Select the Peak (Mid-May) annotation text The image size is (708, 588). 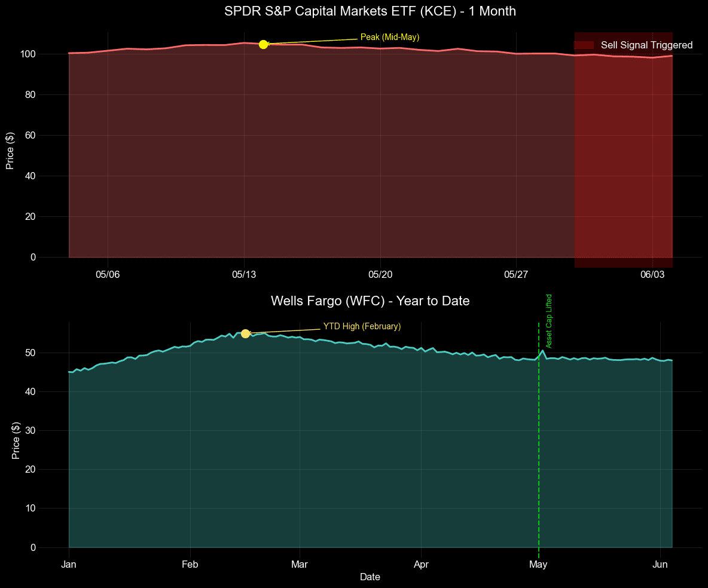click(x=390, y=37)
